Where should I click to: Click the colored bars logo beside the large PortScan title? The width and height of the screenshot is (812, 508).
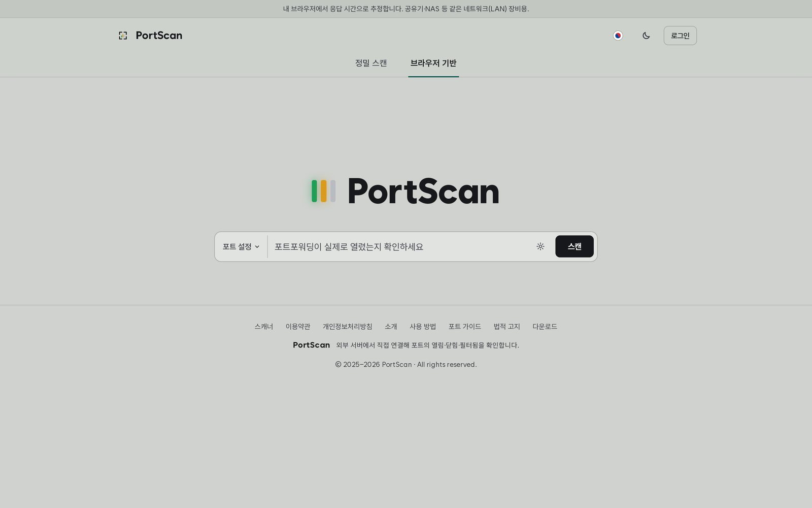[x=324, y=191]
